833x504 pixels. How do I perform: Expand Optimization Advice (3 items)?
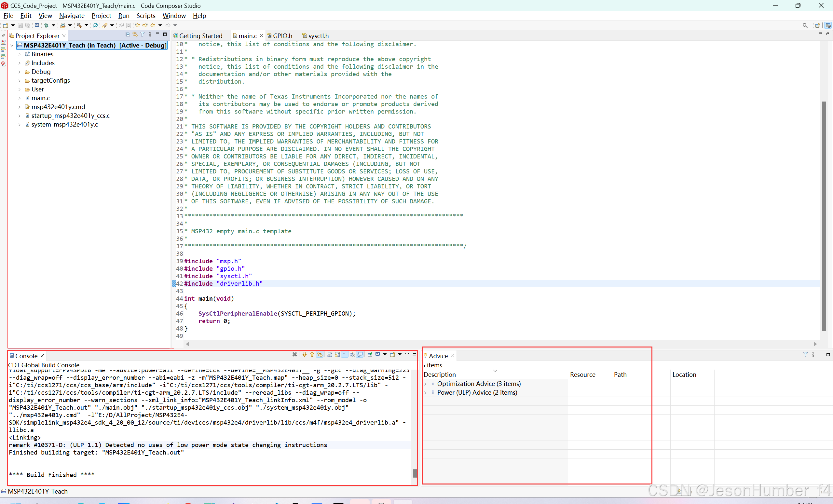425,384
